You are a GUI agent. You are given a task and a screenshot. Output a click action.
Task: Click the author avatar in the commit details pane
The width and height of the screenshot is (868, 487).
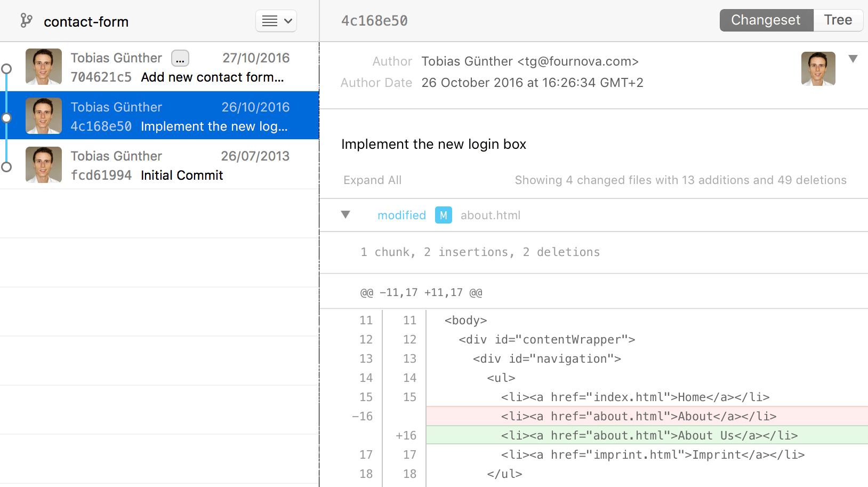818,69
